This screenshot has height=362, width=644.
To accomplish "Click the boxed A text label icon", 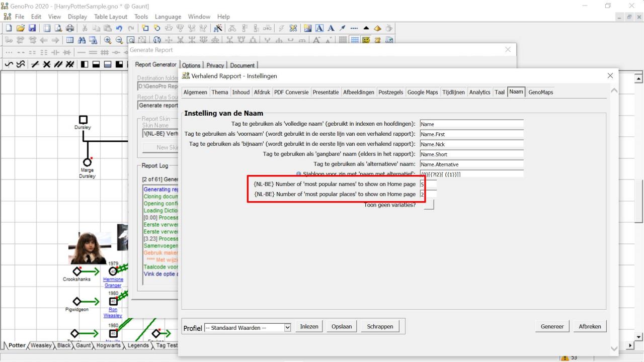I will pos(320,28).
